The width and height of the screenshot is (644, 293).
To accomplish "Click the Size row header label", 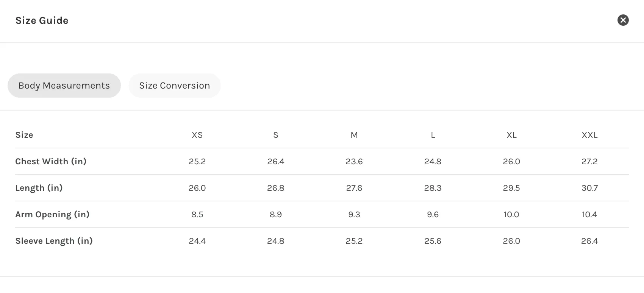I will (x=24, y=135).
